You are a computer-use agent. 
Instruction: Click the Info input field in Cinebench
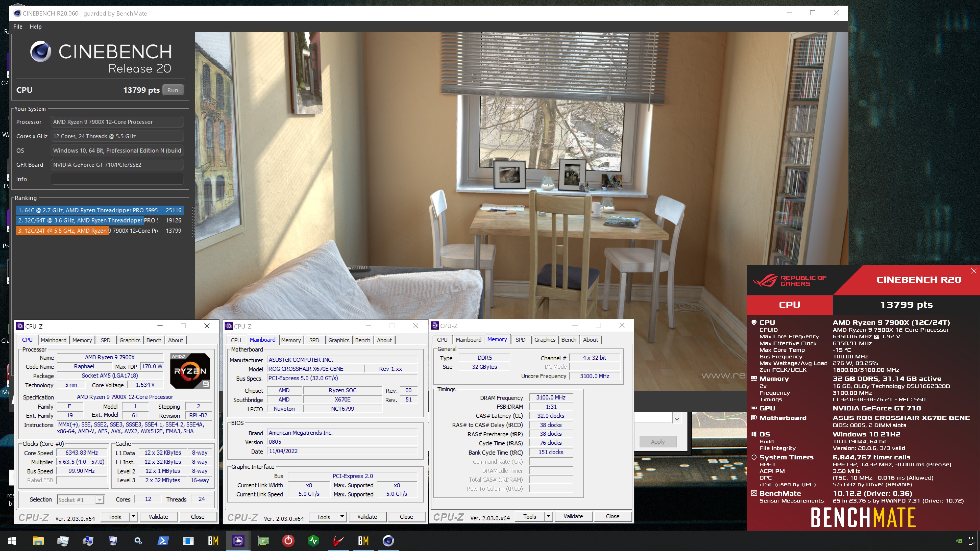[x=117, y=179]
